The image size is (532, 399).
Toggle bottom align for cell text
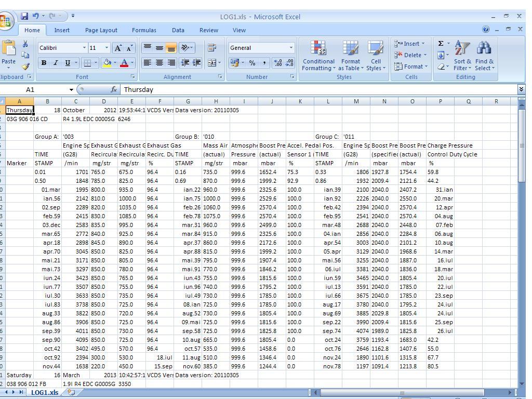(171, 48)
